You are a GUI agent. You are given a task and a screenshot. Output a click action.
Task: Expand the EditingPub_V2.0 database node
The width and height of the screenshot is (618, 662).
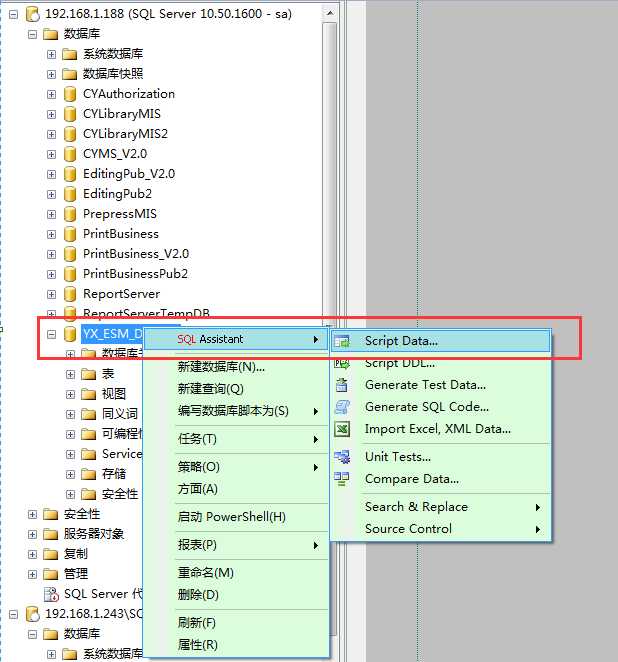tap(52, 174)
